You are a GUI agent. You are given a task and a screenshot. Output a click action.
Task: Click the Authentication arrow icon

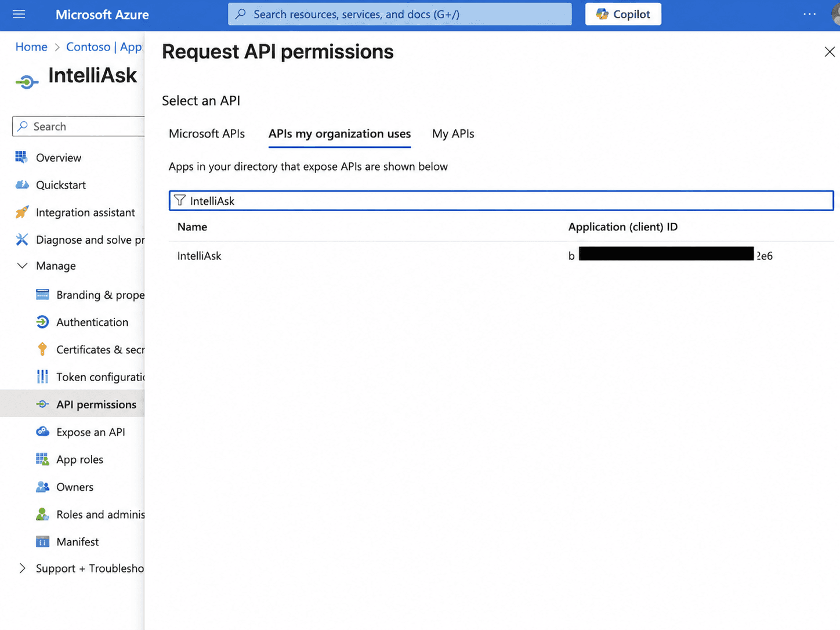[x=42, y=322]
